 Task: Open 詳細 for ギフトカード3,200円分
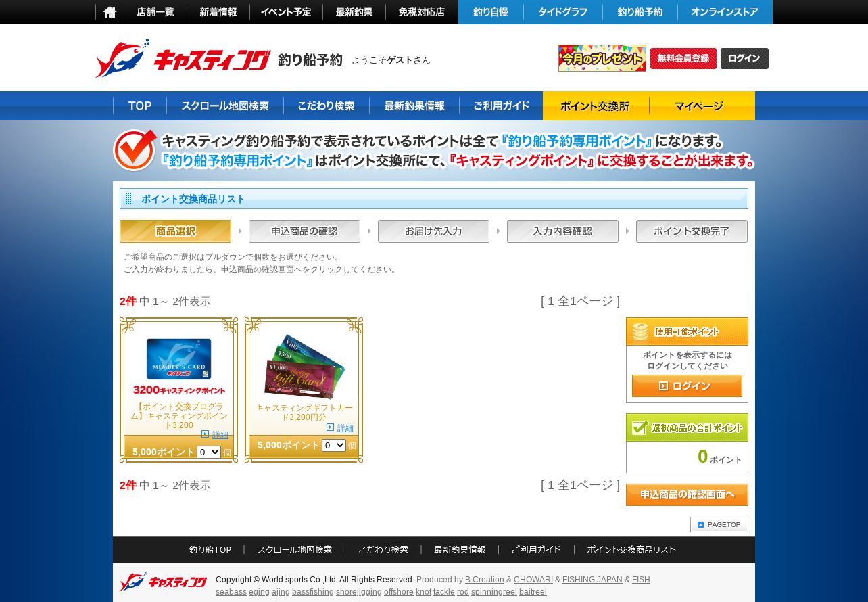pyautogui.click(x=345, y=428)
